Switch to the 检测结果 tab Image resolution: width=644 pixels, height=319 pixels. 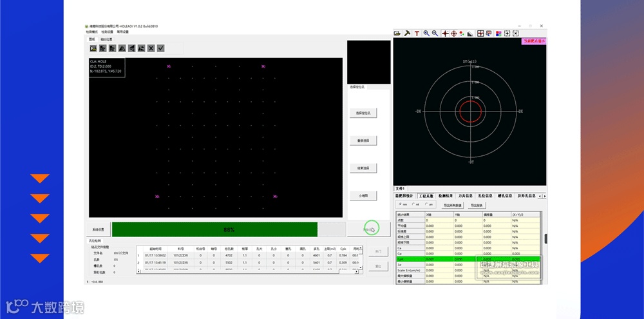point(445,196)
